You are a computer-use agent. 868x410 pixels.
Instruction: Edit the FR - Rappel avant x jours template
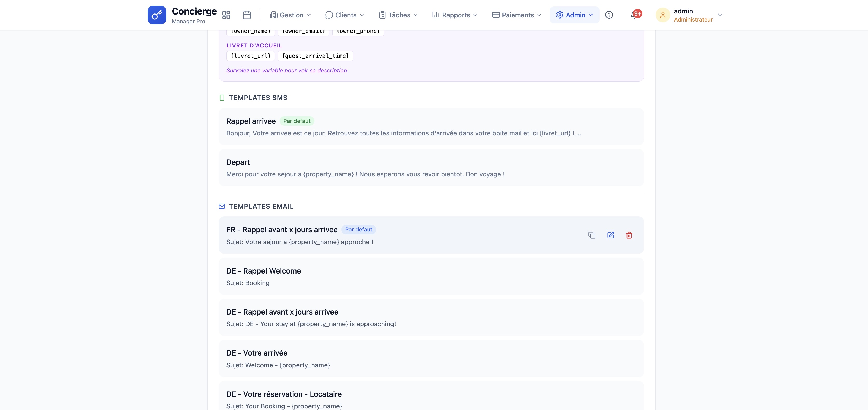point(611,235)
